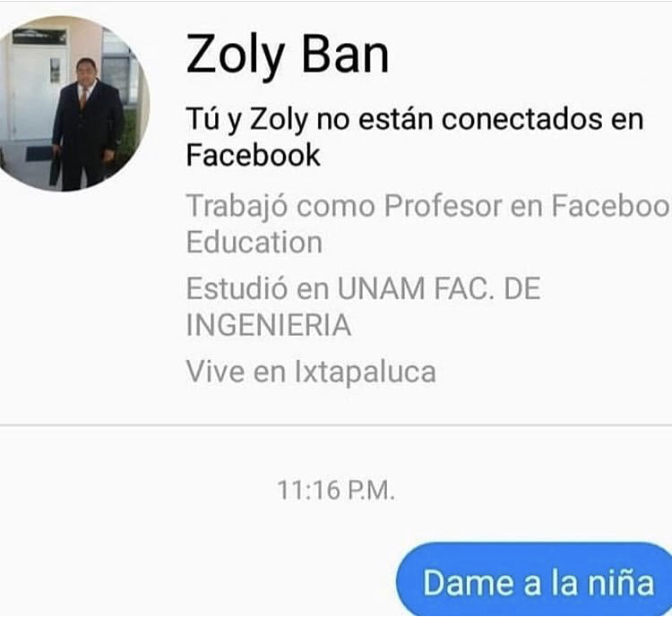Select the 'Dame a la niña' message bubble

(534, 579)
